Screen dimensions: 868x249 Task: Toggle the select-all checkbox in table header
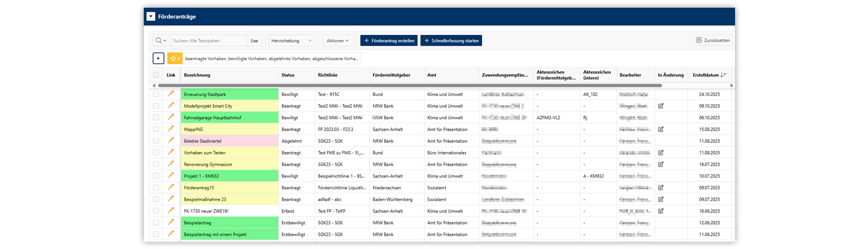click(x=156, y=75)
